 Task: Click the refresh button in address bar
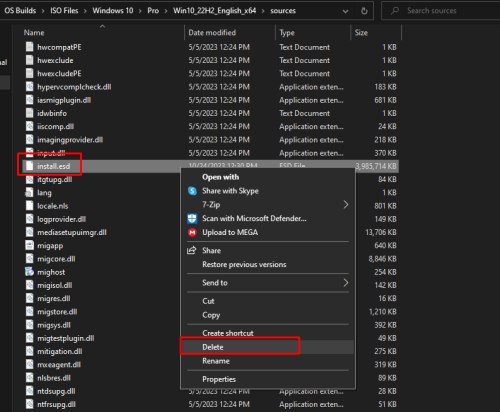(364, 11)
